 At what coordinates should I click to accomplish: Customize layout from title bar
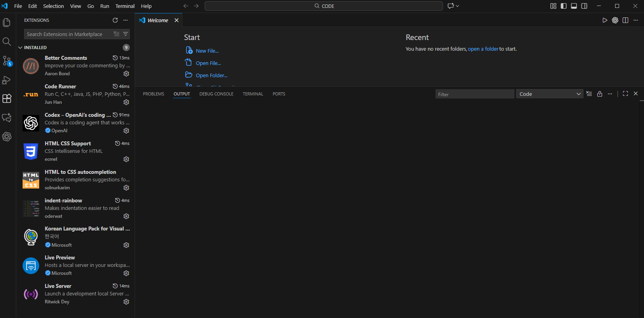(553, 6)
